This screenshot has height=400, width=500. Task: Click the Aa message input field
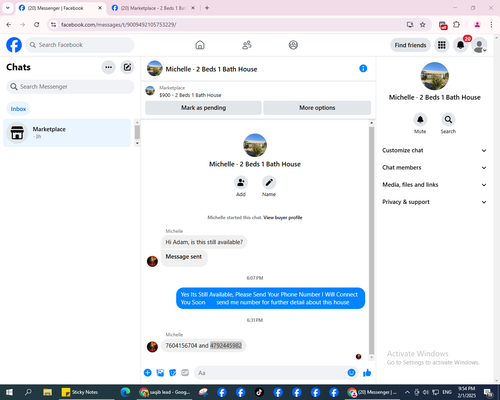270,373
